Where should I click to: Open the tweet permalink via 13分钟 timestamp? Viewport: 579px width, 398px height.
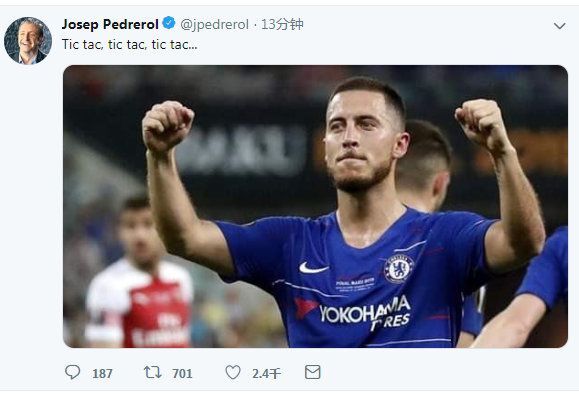tap(282, 24)
